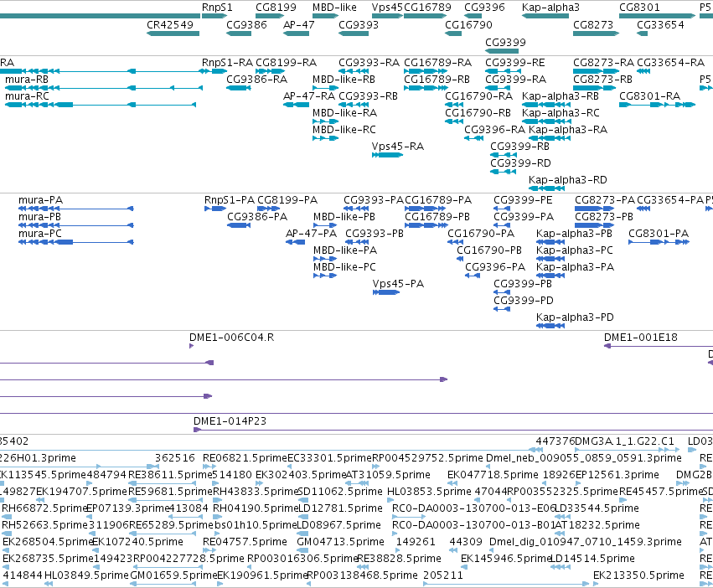
Task: Select the EC33301.5prime EST
Action: (x=290, y=467)
